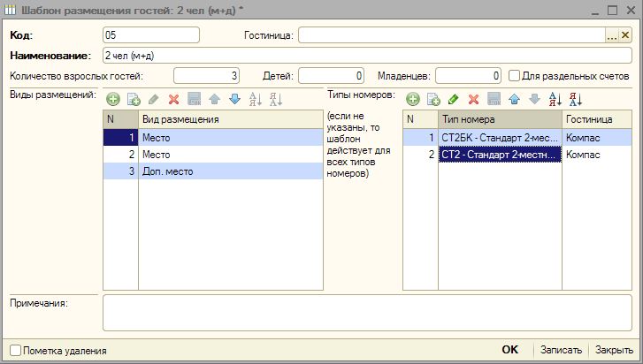Click Компас cell in row 2
Viewport: 643px width, 364px height.
tap(597, 155)
